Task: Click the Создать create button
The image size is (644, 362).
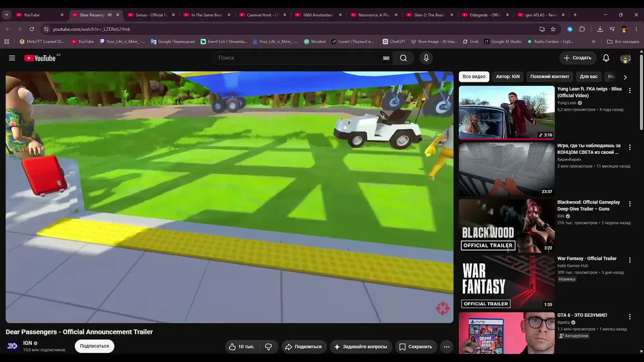Action: pos(578,58)
